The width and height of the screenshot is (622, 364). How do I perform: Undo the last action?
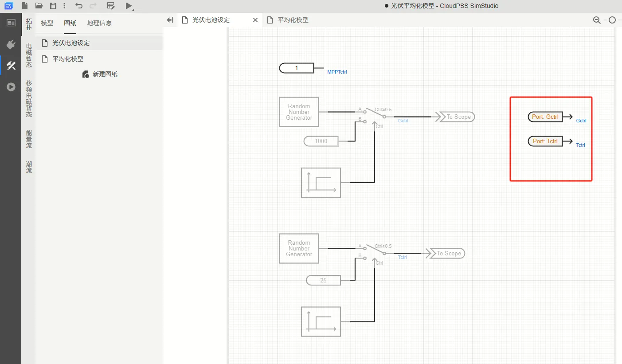point(79,6)
